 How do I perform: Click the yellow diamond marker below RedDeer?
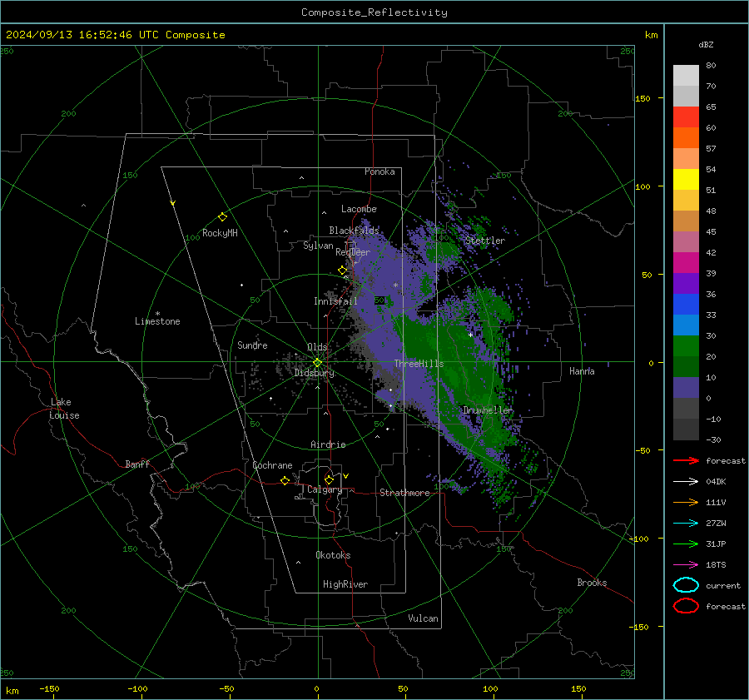(x=343, y=271)
